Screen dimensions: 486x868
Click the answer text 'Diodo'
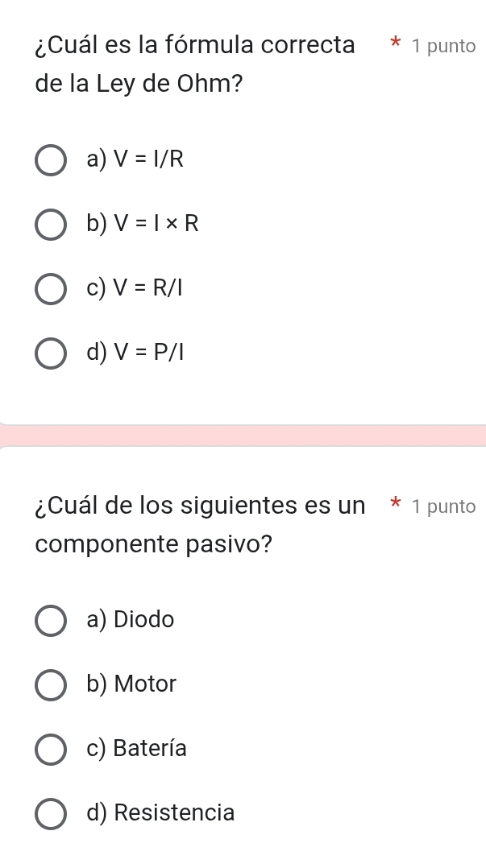coord(143,620)
